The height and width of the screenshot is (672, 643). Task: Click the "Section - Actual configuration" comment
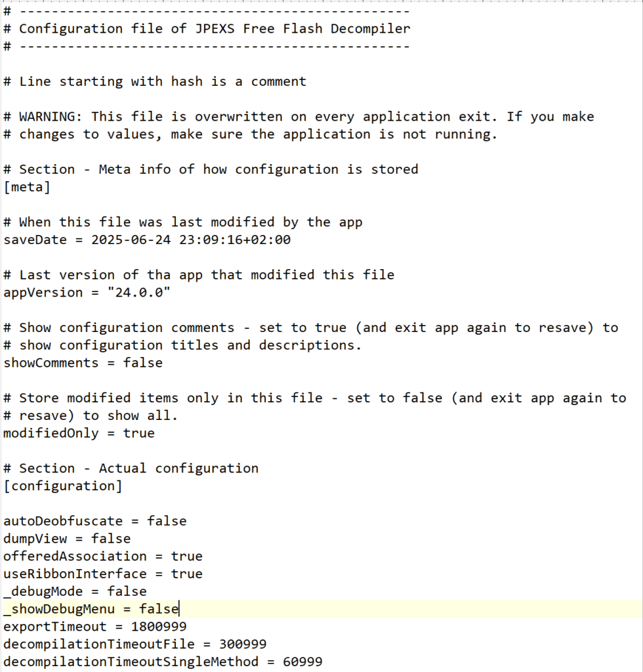[131, 468]
